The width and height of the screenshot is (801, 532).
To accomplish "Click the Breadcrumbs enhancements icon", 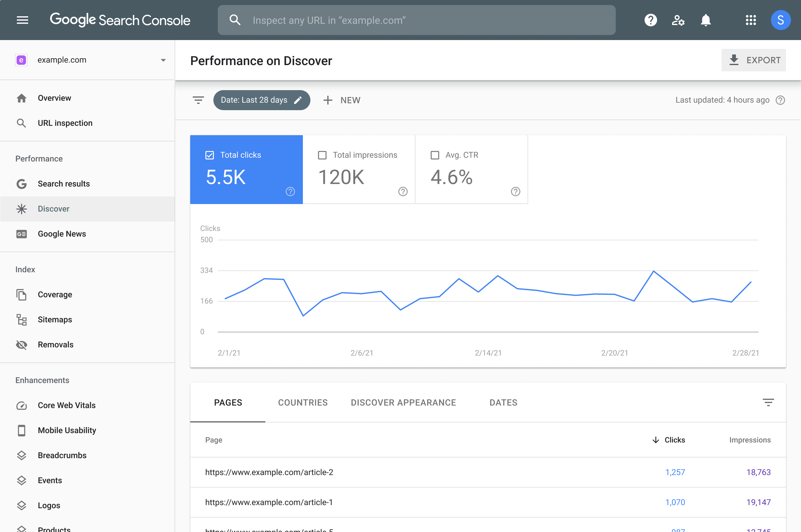I will point(21,455).
